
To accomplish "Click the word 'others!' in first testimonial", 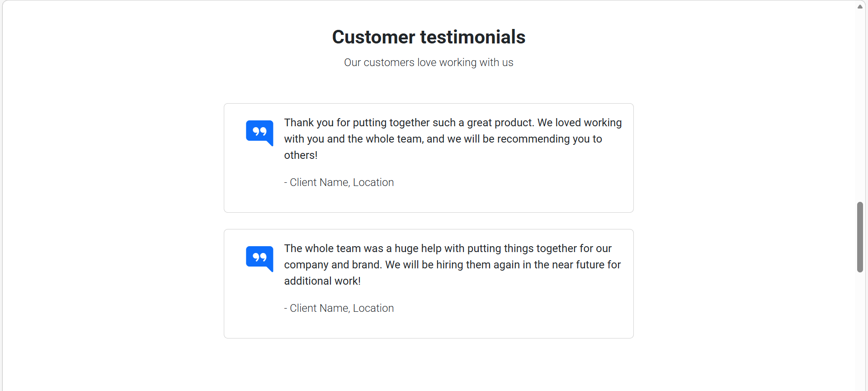I will click(x=301, y=155).
